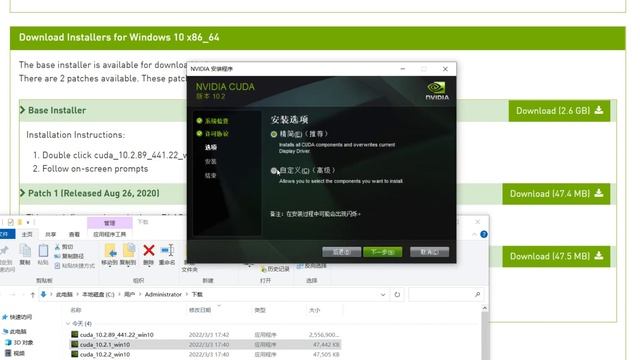Click Download (2.6 GB) base installer button

point(559,111)
